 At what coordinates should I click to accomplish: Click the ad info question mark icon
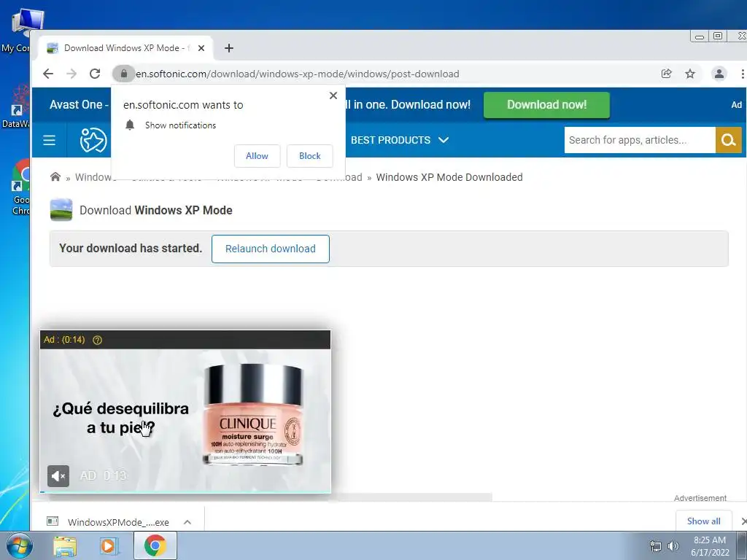(97, 340)
